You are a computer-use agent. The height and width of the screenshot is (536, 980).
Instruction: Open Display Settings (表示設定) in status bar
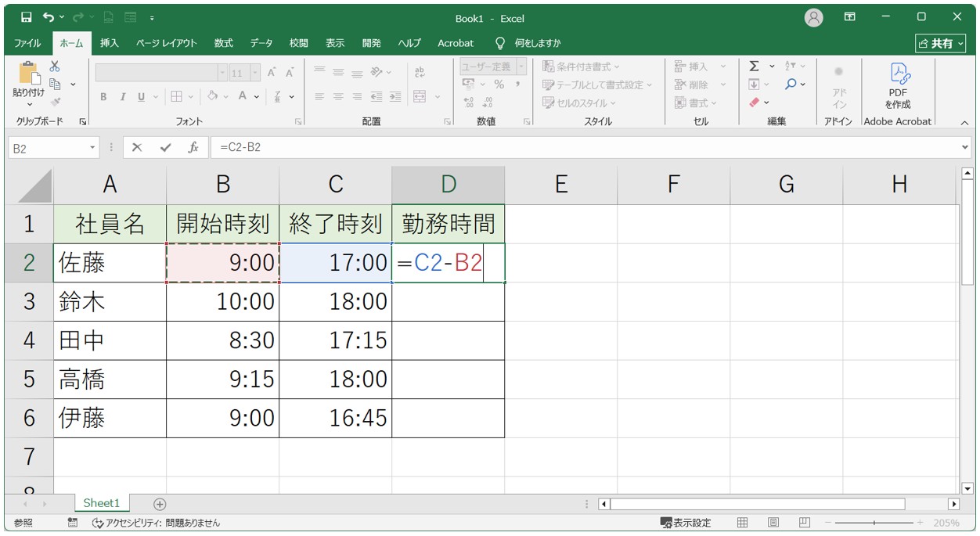click(x=686, y=523)
